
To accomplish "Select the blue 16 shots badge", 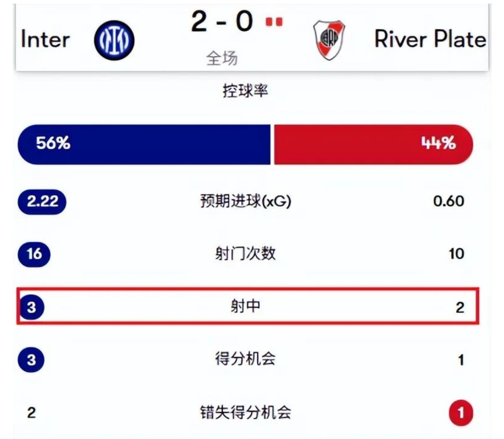I will coord(34,255).
